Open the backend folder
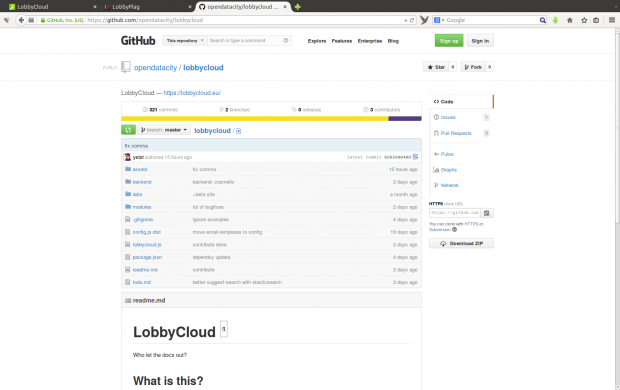The image size is (620, 390). (142, 182)
